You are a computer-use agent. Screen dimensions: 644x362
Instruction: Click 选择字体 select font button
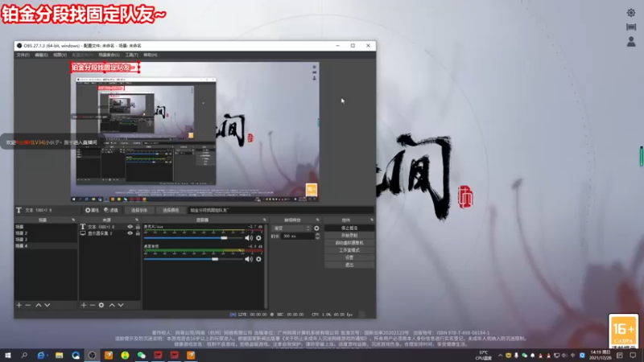point(138,210)
